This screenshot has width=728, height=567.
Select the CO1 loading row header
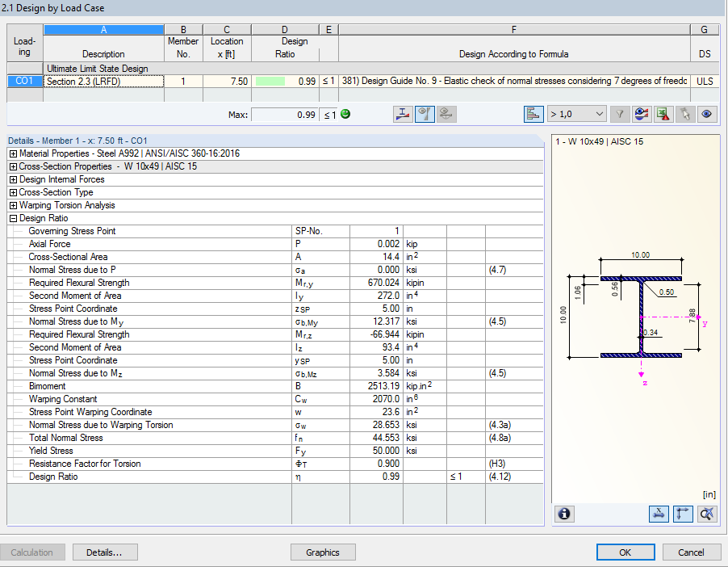pos(24,81)
